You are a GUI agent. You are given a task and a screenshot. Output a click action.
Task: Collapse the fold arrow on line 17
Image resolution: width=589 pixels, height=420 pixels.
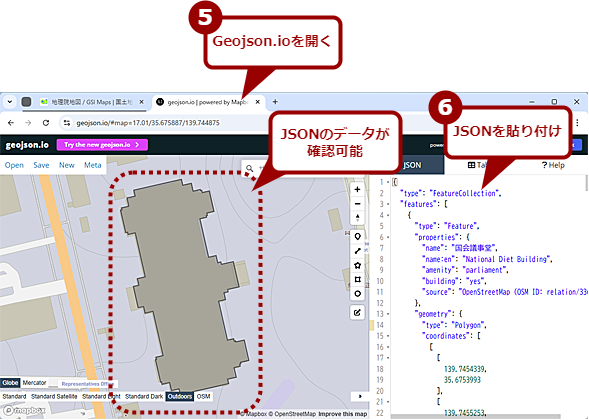[x=388, y=358]
